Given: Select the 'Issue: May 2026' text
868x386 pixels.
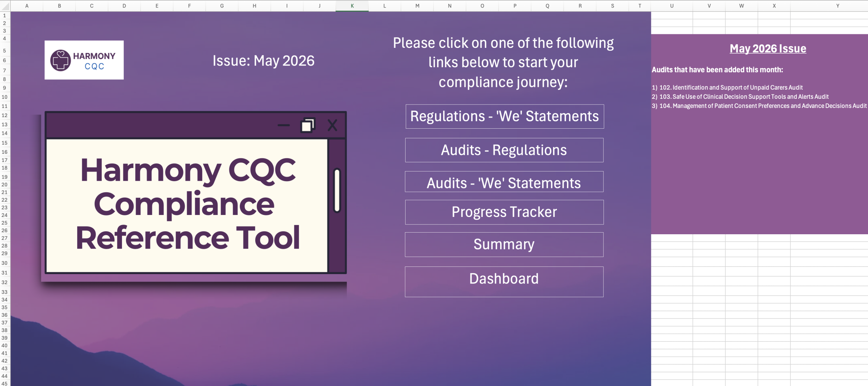Looking at the screenshot, I should 263,61.
